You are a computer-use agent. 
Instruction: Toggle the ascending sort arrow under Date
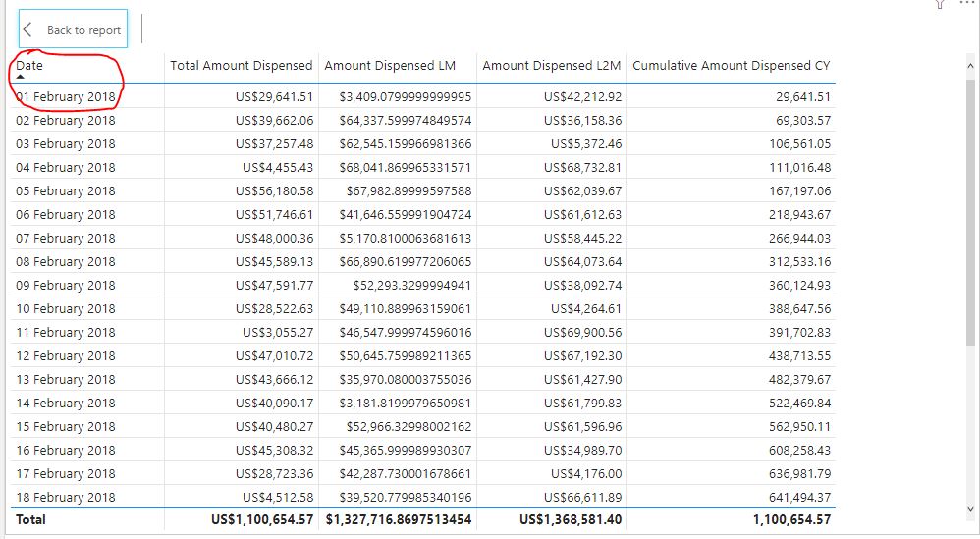click(x=20, y=77)
